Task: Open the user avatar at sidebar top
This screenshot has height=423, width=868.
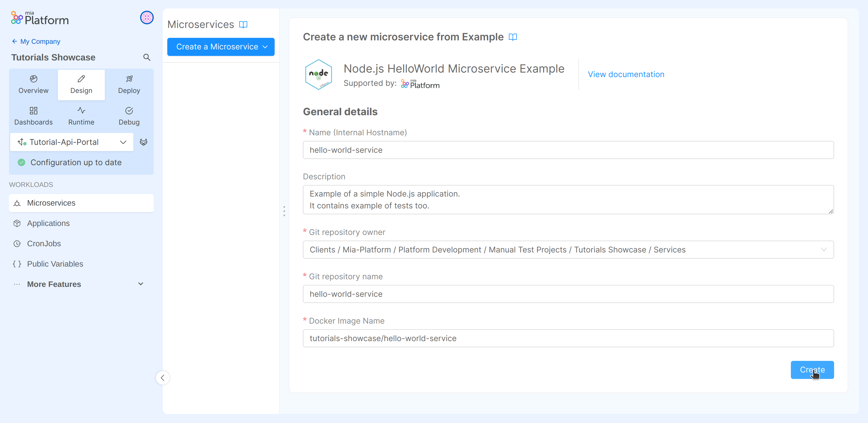Action: tap(147, 18)
